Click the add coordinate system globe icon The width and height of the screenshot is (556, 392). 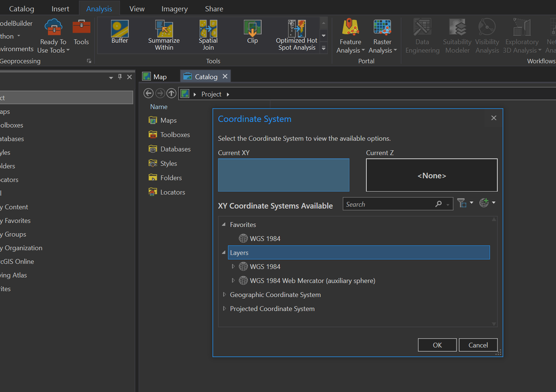(x=484, y=204)
